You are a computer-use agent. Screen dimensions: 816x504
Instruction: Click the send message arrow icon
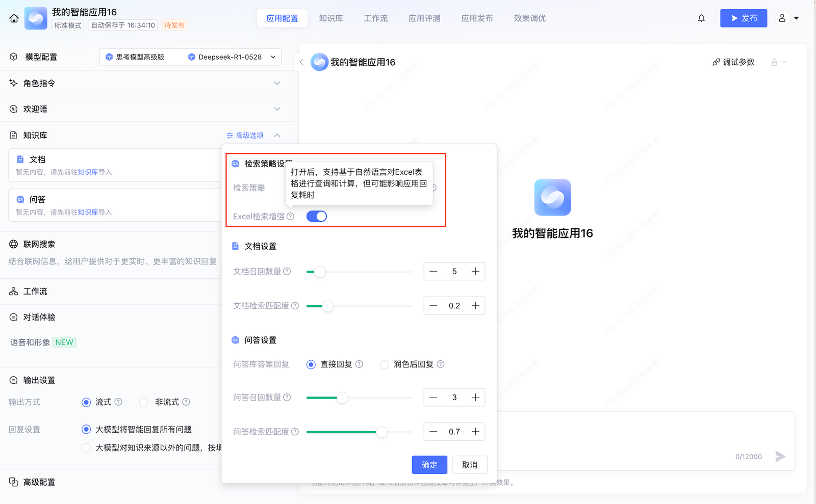click(780, 456)
